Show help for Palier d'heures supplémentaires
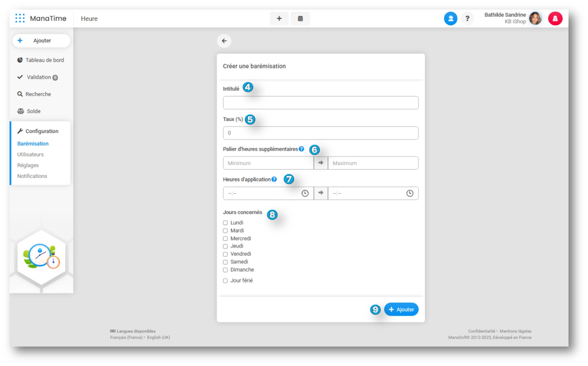 pyautogui.click(x=301, y=149)
